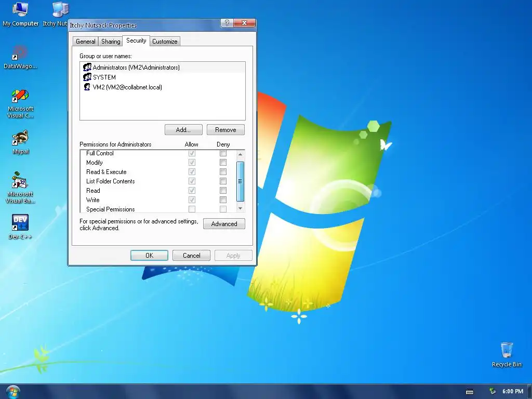This screenshot has height=399, width=532.
Task: Select the Mypal browser shortcut
Action: (x=20, y=142)
